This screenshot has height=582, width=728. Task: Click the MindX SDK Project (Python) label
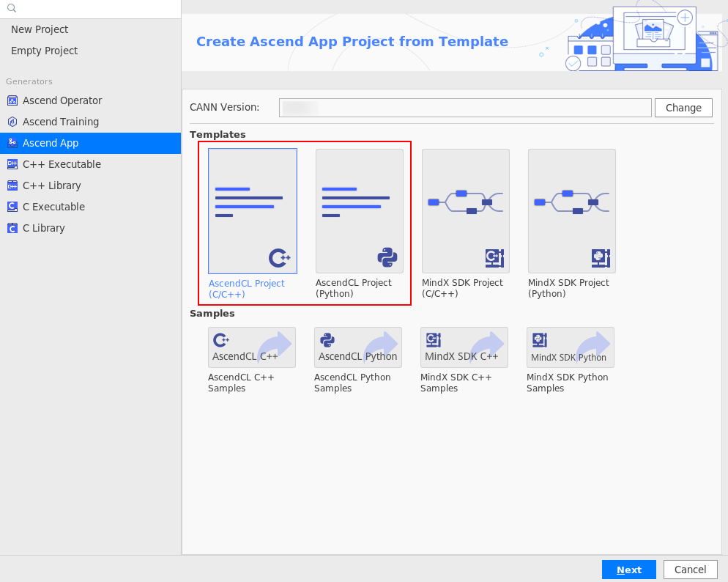tap(568, 288)
